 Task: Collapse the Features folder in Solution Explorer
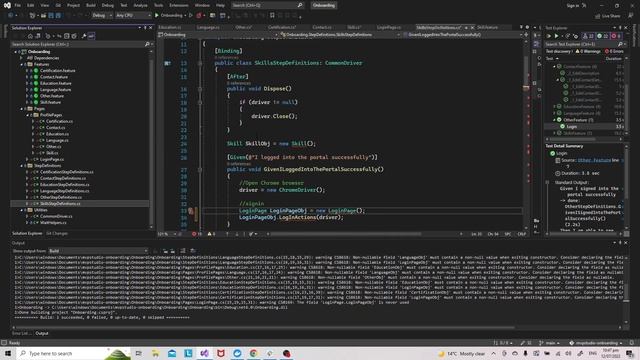click(x=22, y=64)
